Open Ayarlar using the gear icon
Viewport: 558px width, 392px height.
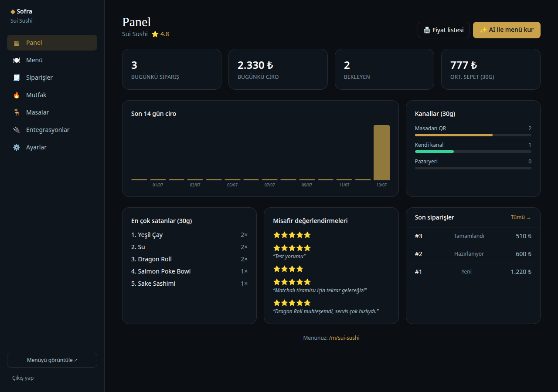coord(17,147)
